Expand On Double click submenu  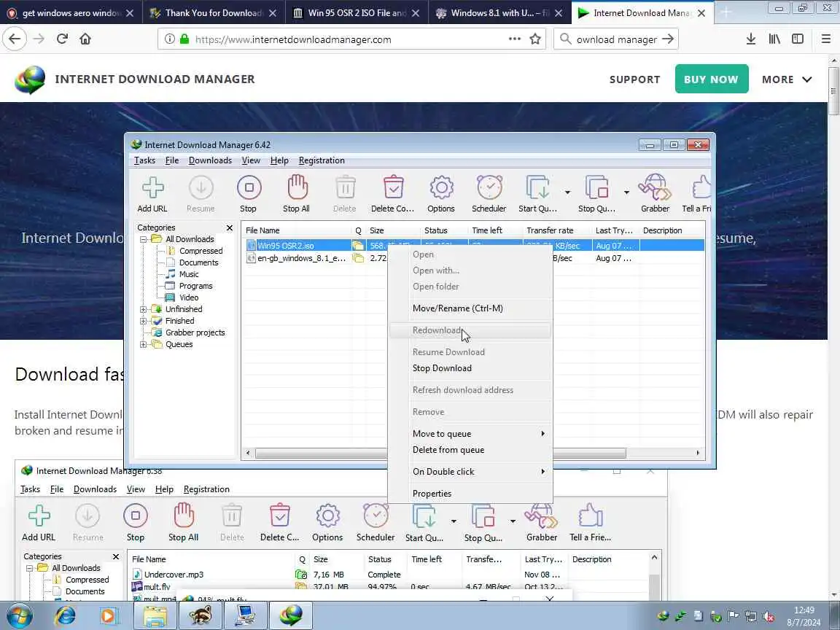coord(471,472)
